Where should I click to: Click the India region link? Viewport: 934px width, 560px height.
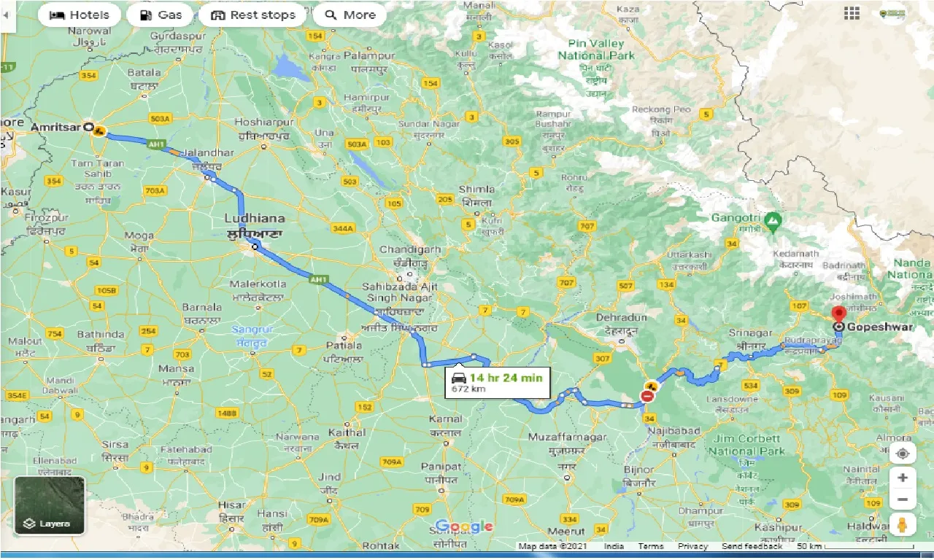pos(614,546)
